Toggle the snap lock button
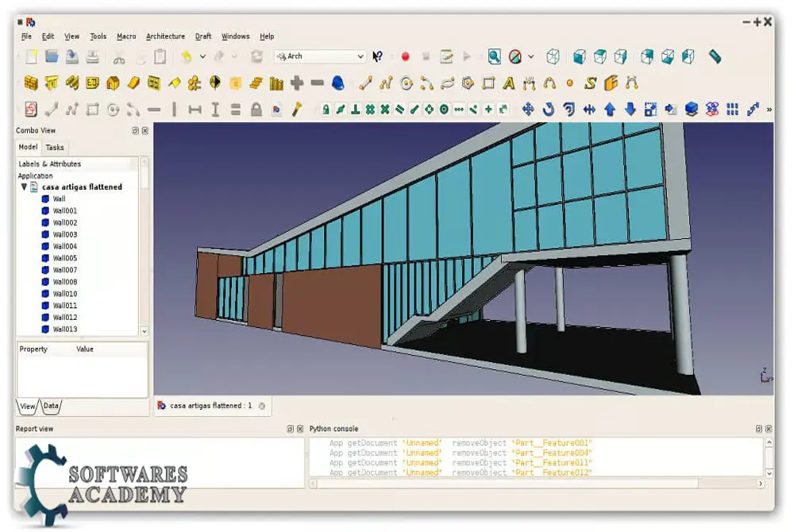 coord(326,110)
